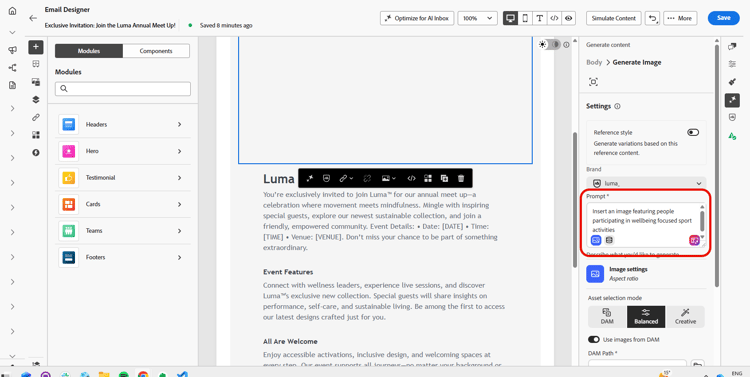This screenshot has height=377, width=750.
Task: Open the settings sliders icon in the right rail
Action: [x=732, y=64]
